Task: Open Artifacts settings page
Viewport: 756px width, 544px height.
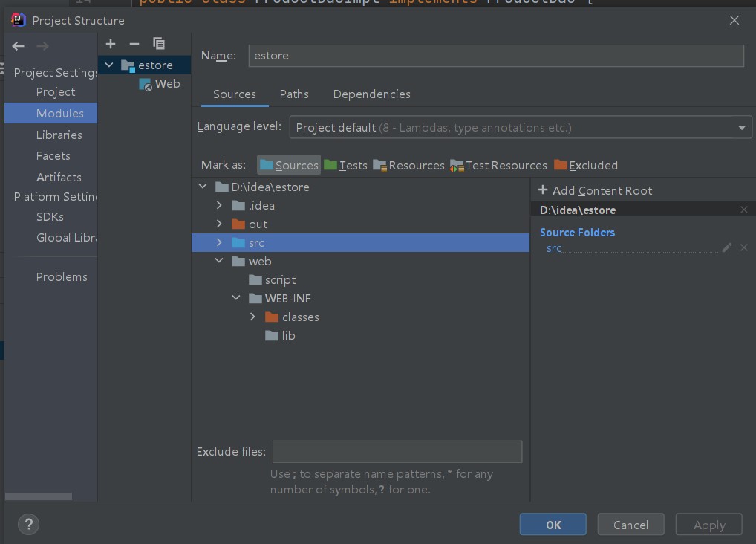Action: click(59, 177)
